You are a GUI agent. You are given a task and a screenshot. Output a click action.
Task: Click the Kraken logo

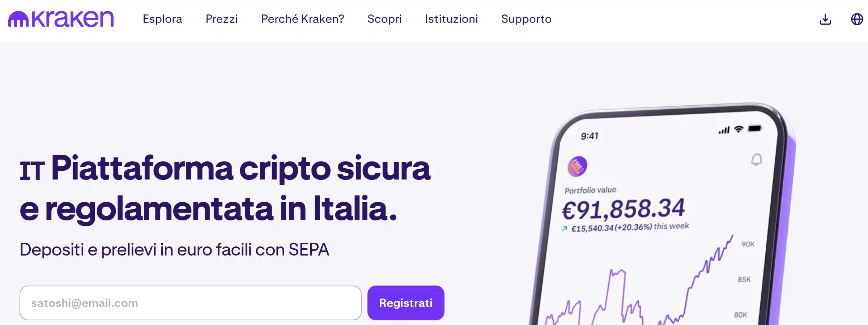pyautogui.click(x=61, y=19)
